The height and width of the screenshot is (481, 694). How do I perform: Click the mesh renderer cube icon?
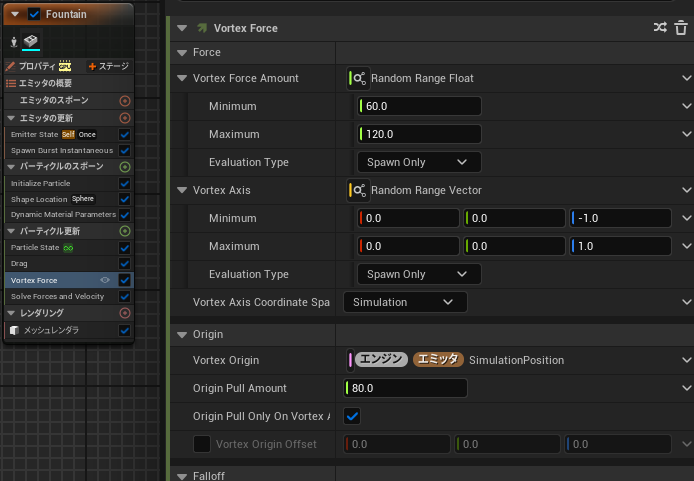coord(14,330)
